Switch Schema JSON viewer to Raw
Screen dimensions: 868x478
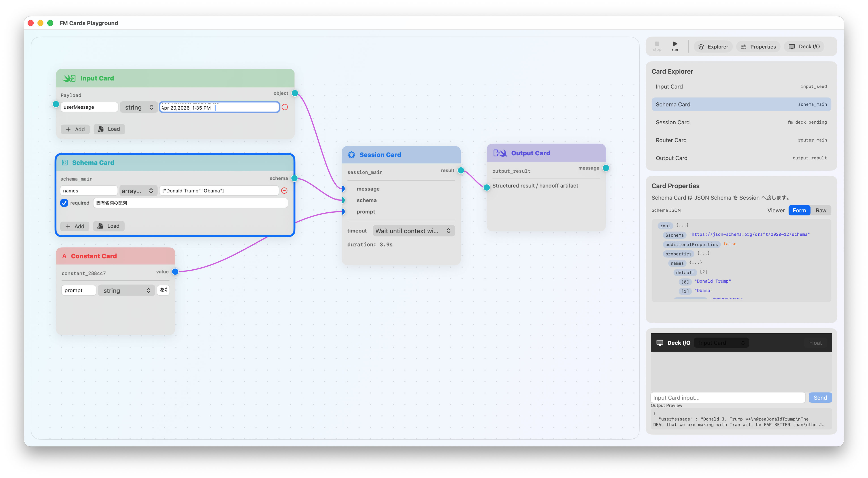(821, 211)
